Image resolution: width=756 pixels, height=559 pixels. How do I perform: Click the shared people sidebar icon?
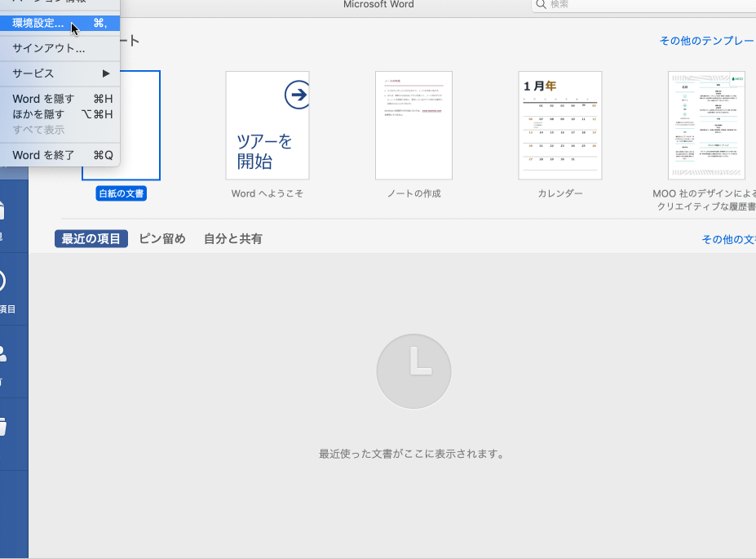pyautogui.click(x=2, y=354)
